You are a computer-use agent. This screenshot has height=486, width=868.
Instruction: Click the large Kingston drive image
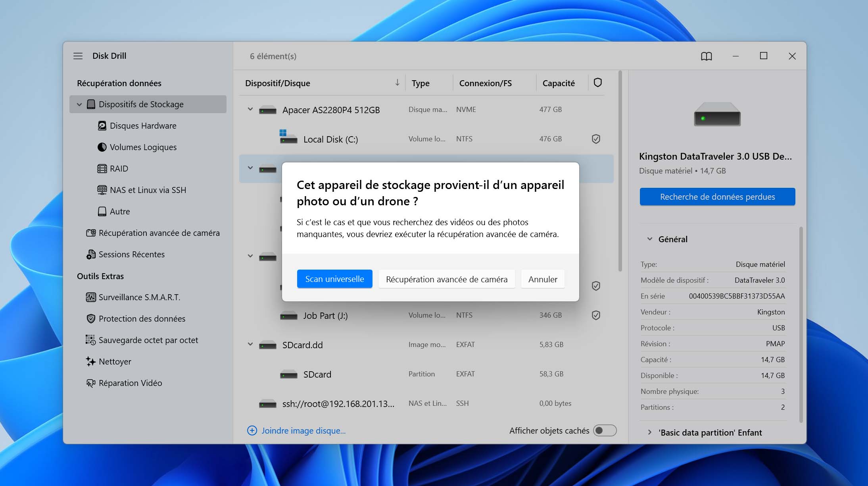(x=717, y=114)
